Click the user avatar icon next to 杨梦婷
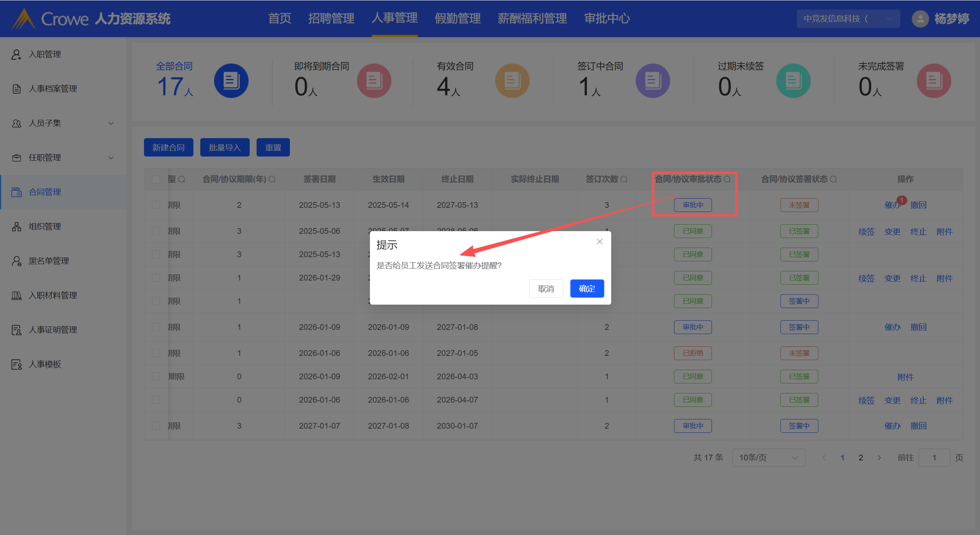Viewport: 980px width, 535px height. click(920, 19)
